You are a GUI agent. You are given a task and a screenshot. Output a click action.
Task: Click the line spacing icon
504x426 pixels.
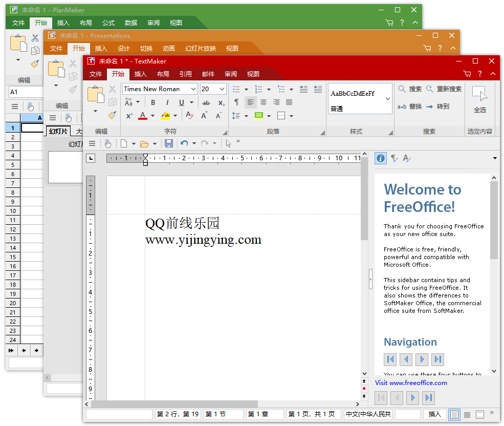click(236, 116)
